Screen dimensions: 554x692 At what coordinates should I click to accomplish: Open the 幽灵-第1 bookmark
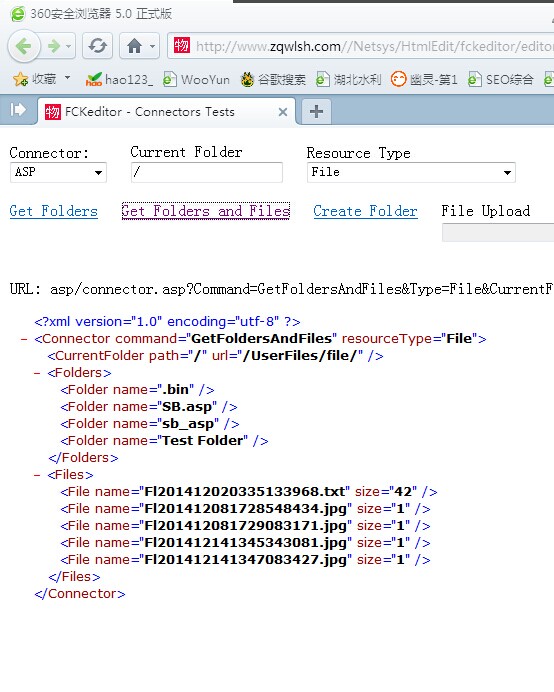[x=424, y=79]
